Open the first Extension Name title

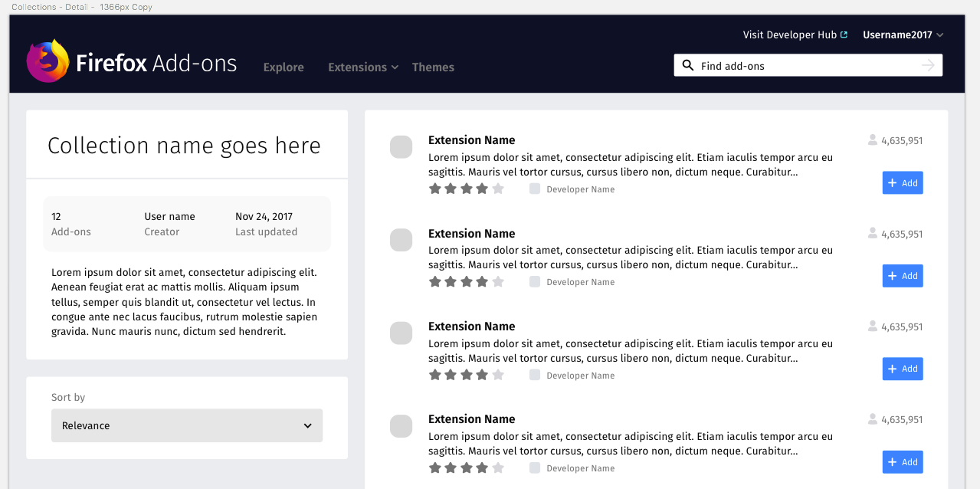pos(471,140)
